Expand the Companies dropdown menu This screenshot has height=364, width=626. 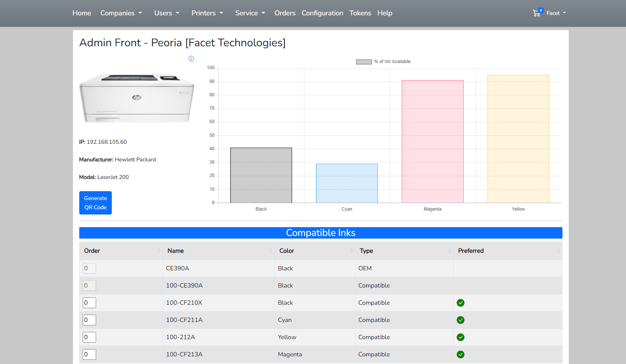(x=121, y=13)
